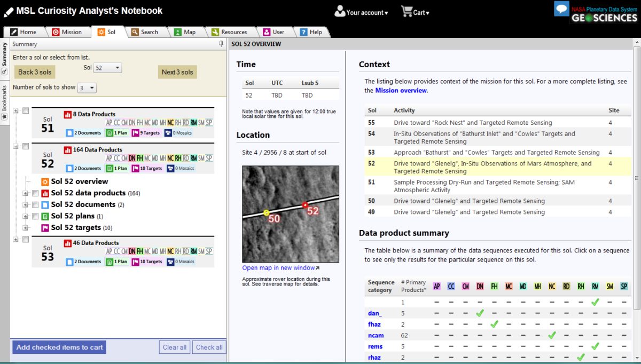Viewport: 641px width, 364px height.
Task: Open 0 Mosaics in the Sol 53 card
Action: 180,262
